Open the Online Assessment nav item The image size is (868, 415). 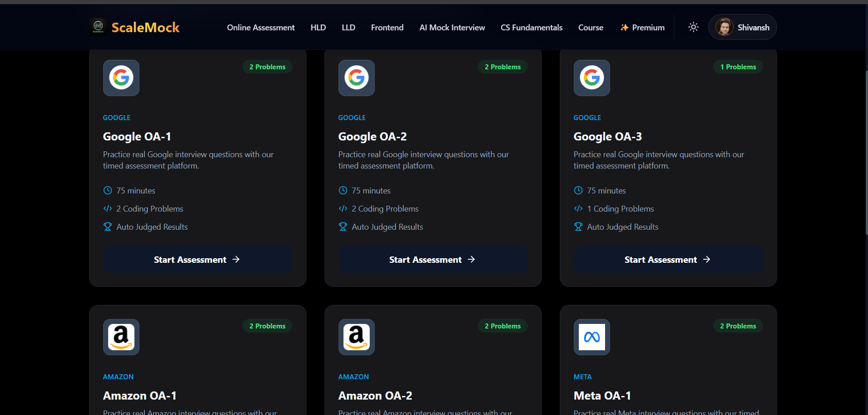pyautogui.click(x=261, y=28)
